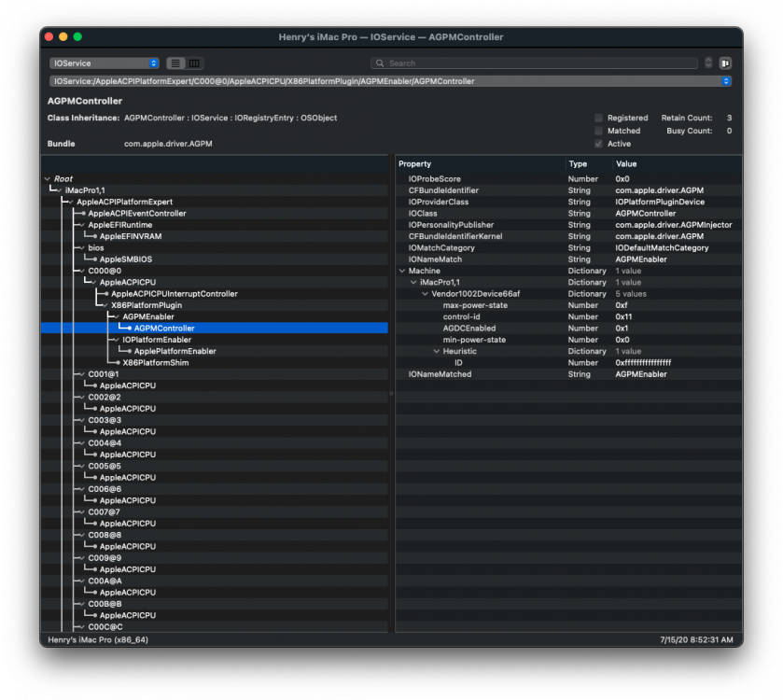This screenshot has height=700, width=783.
Task: Select AppleACPICPUInterruptController entry
Action: click(x=174, y=294)
